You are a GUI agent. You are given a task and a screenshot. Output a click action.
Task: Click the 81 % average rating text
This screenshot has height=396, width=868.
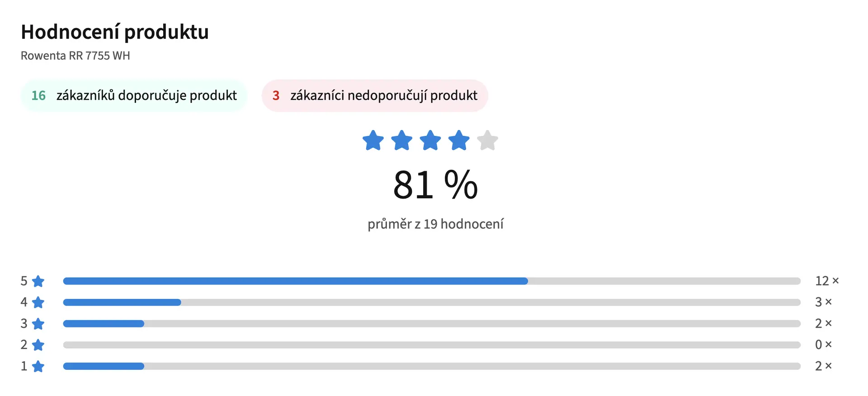coord(435,185)
